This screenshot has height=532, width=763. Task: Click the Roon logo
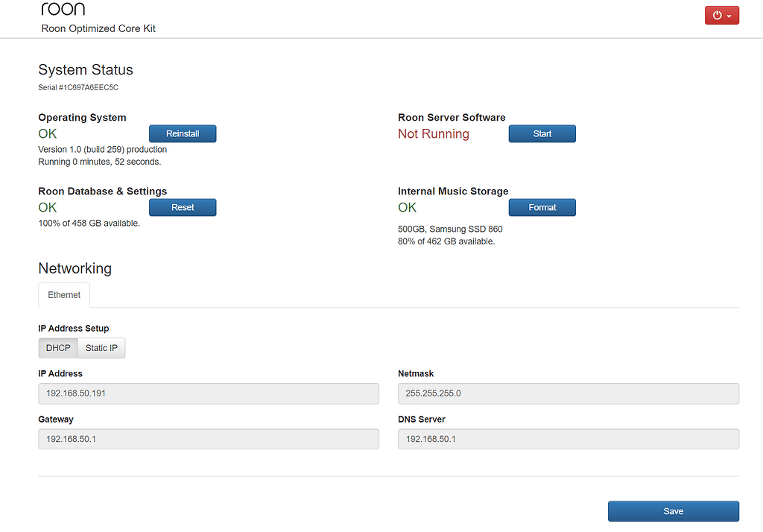pyautogui.click(x=63, y=9)
